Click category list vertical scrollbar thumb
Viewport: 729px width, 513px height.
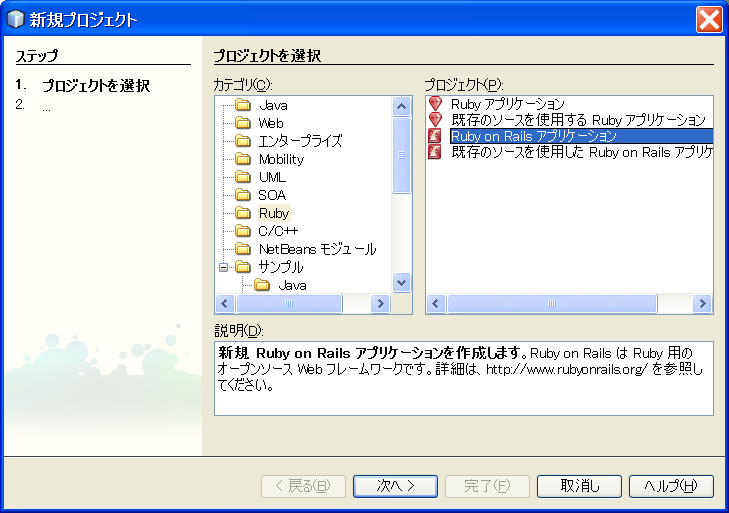[x=401, y=155]
